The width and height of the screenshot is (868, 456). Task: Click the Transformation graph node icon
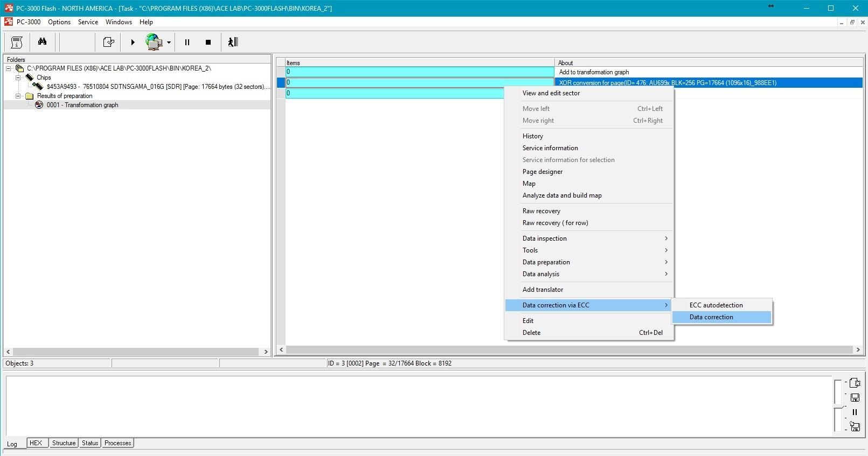pos(39,105)
